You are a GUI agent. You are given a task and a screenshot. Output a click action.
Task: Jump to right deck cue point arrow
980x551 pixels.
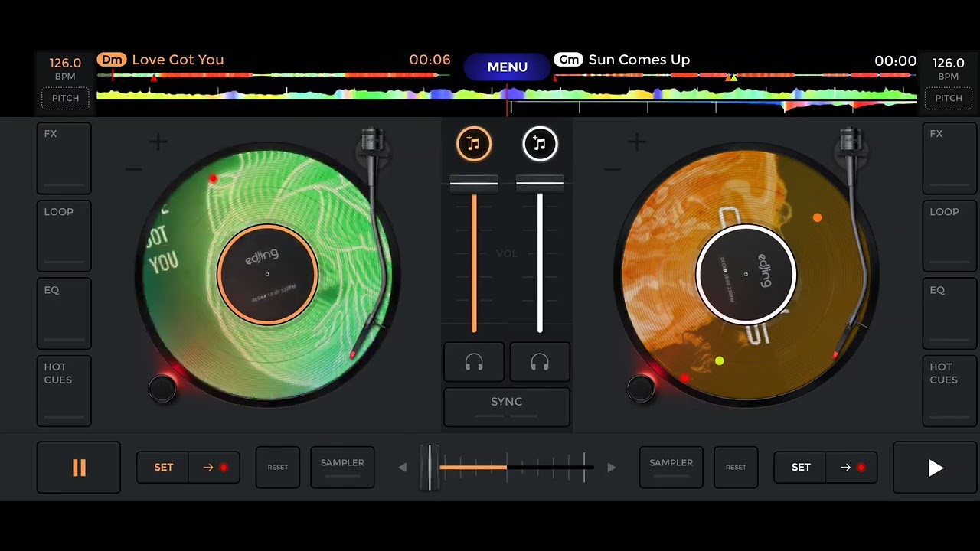tap(851, 468)
